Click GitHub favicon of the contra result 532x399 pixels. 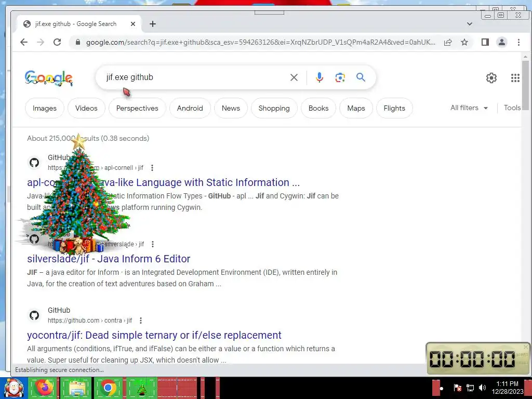point(34,315)
